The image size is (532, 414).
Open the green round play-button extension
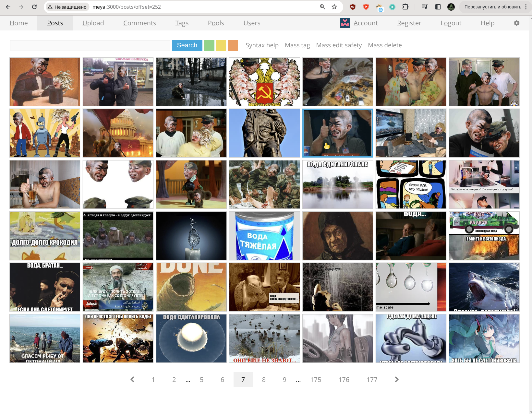click(x=392, y=7)
